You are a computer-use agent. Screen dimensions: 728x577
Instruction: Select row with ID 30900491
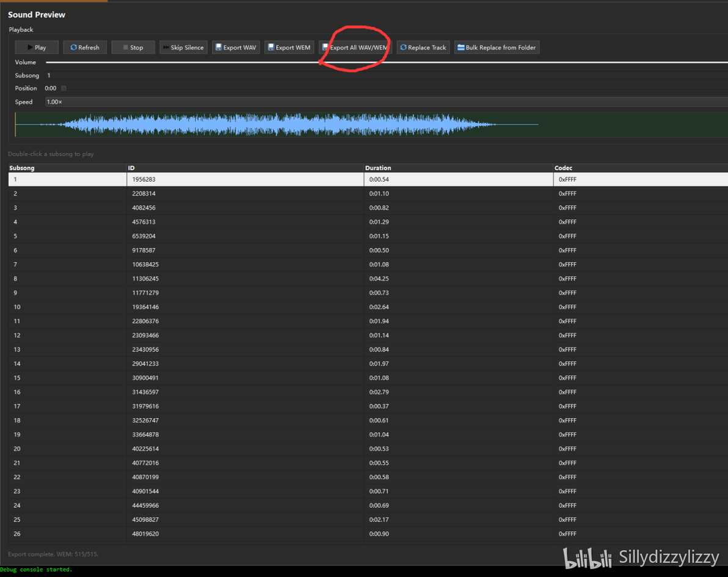[x=368, y=378]
